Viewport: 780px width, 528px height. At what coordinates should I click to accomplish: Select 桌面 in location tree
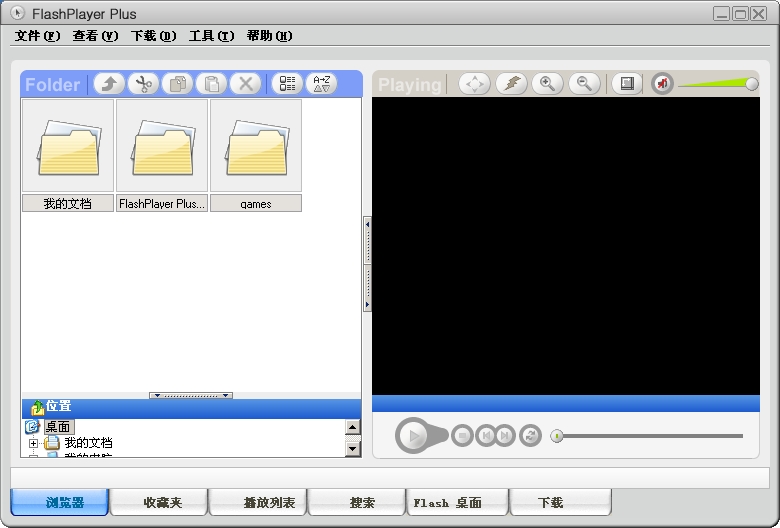click(x=58, y=426)
